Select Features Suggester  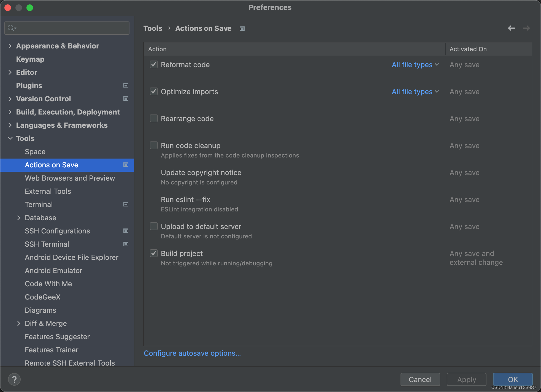pos(57,337)
